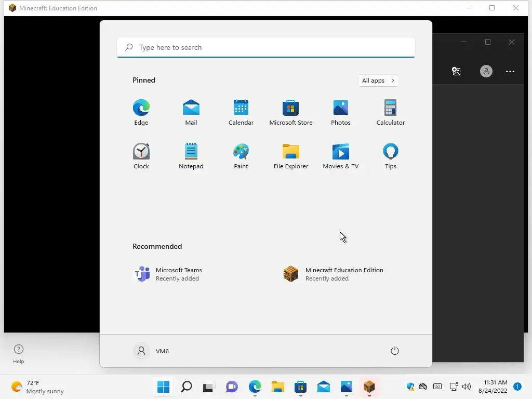Open Windows Security tray icon

tap(410, 387)
